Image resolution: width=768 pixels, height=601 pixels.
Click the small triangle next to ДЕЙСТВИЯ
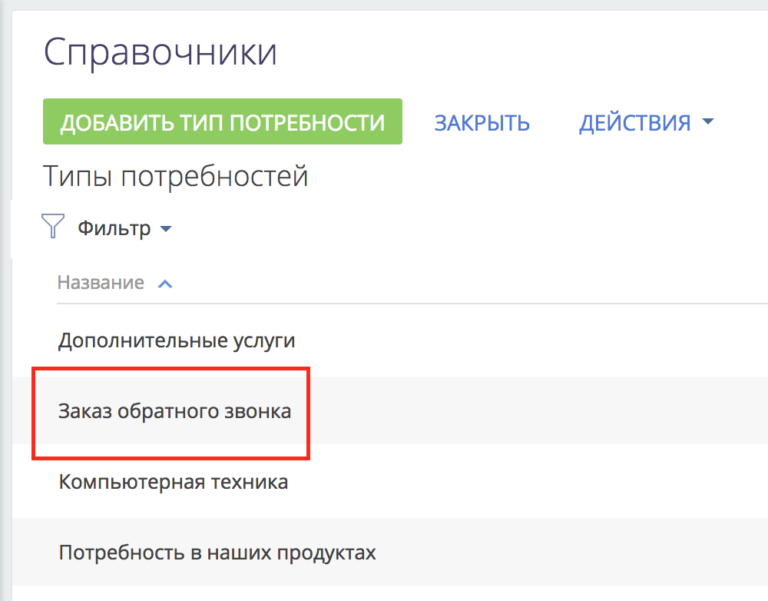[708, 120]
